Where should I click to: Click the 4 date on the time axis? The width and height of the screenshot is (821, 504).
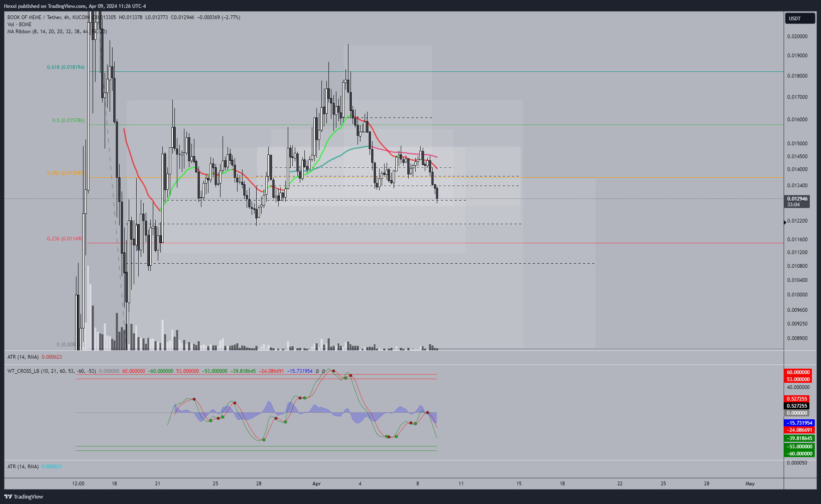tap(360, 484)
